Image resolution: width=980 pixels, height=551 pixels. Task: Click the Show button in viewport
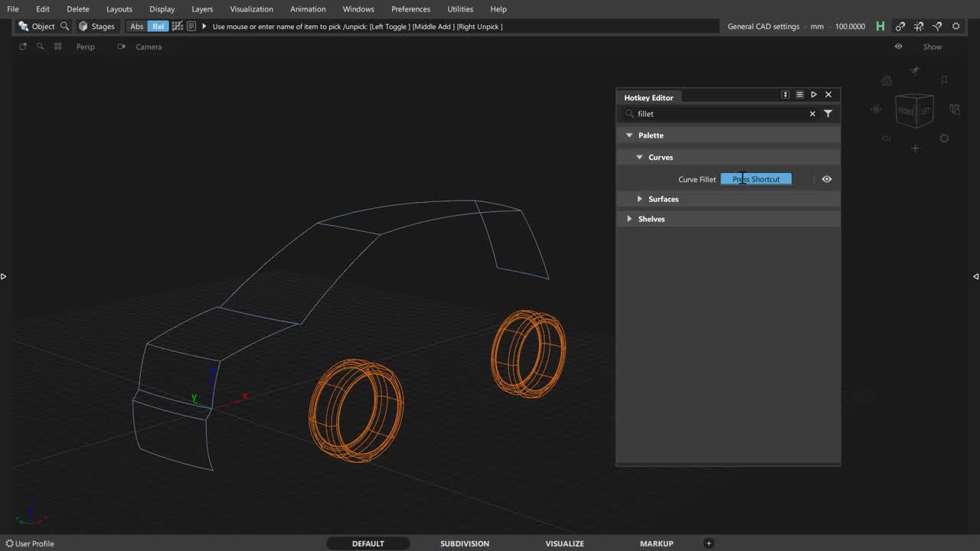tap(932, 47)
